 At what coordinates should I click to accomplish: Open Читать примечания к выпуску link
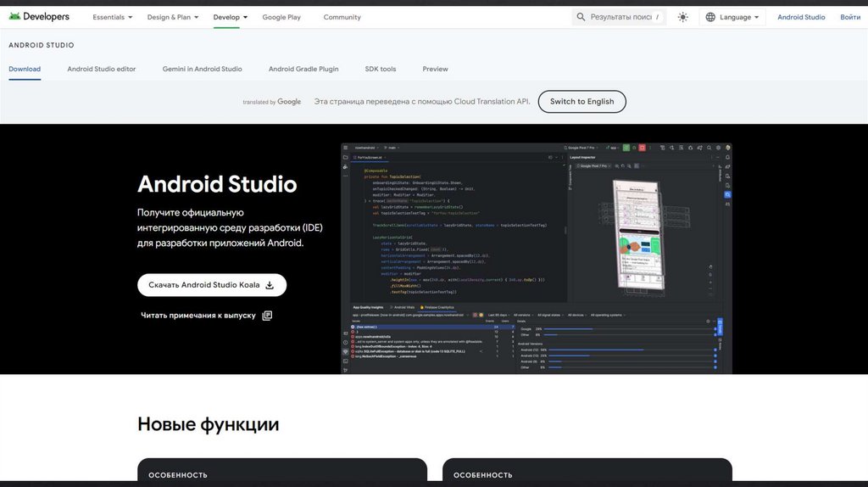pyautogui.click(x=206, y=316)
